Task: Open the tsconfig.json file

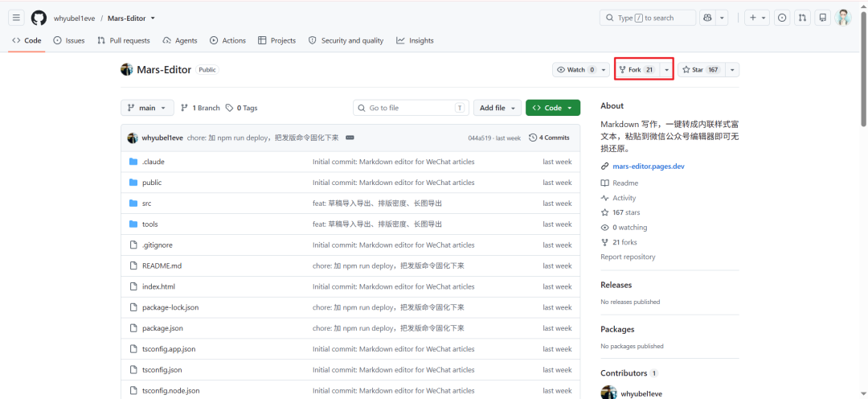Action: (x=162, y=369)
